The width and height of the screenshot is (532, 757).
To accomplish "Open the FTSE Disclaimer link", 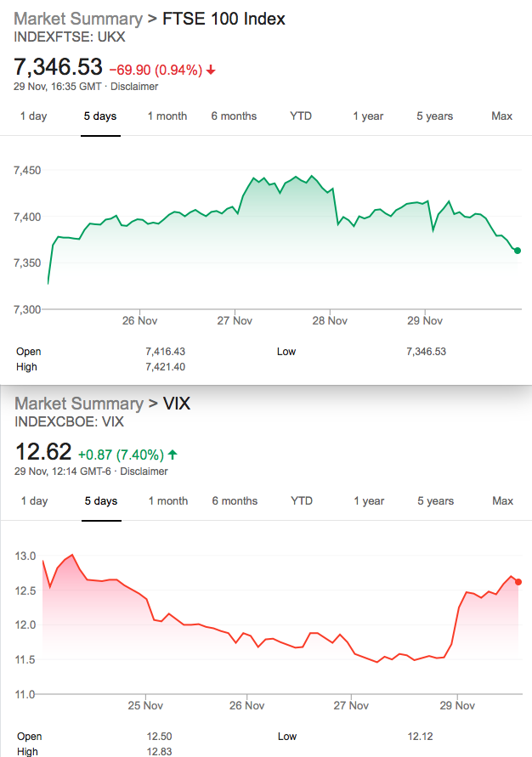I will click(x=134, y=87).
